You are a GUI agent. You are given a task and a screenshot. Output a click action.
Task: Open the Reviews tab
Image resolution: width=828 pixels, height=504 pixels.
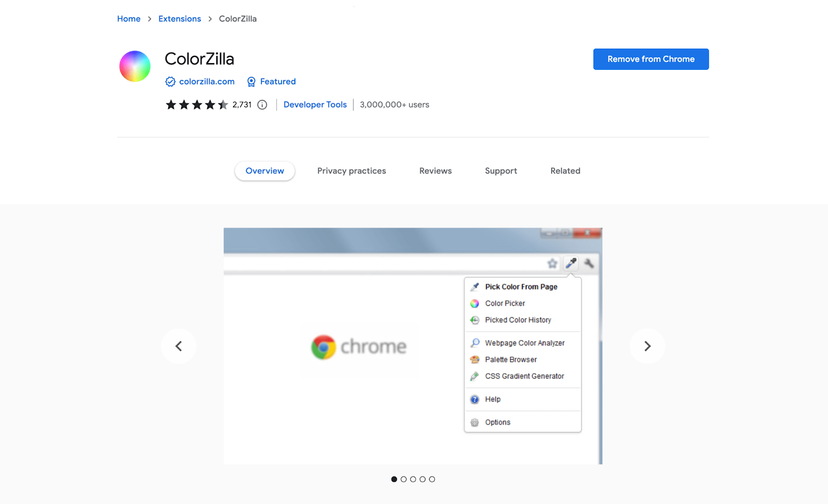click(x=436, y=171)
